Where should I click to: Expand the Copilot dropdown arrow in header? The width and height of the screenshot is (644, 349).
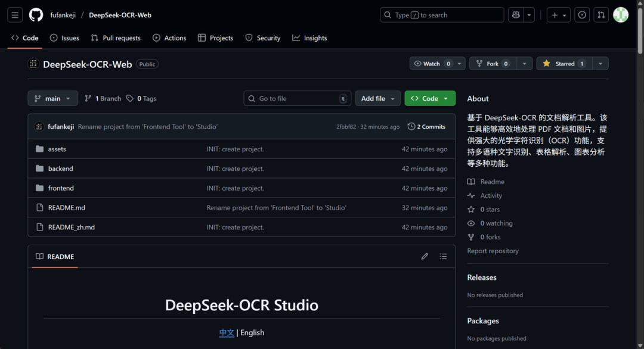pos(529,15)
